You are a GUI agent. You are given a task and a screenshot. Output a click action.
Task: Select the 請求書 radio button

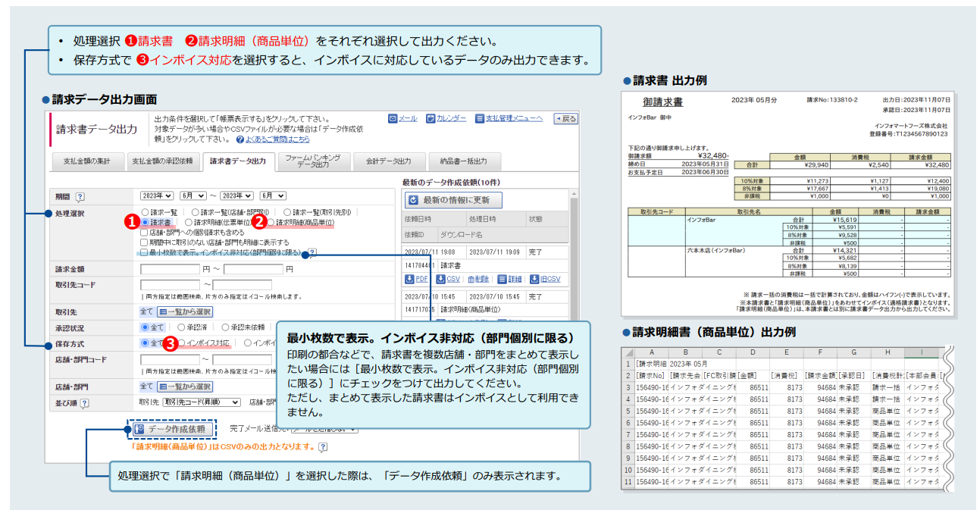(146, 223)
